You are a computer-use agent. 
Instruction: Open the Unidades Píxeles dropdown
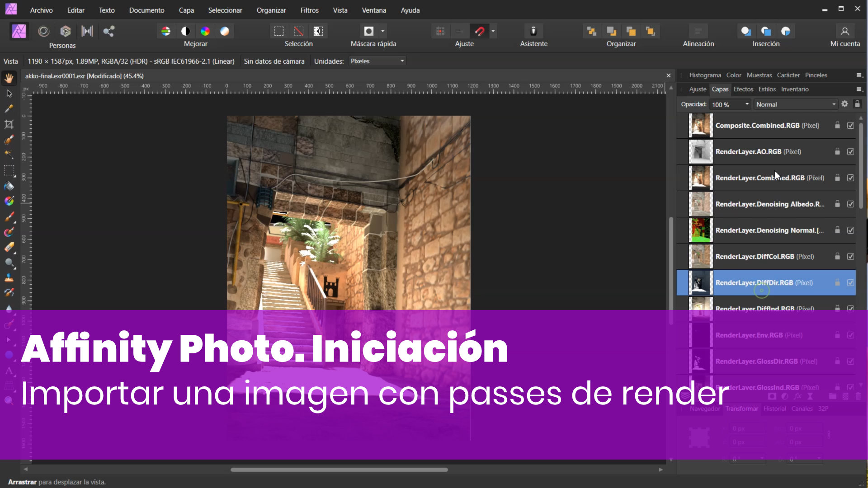click(x=377, y=61)
